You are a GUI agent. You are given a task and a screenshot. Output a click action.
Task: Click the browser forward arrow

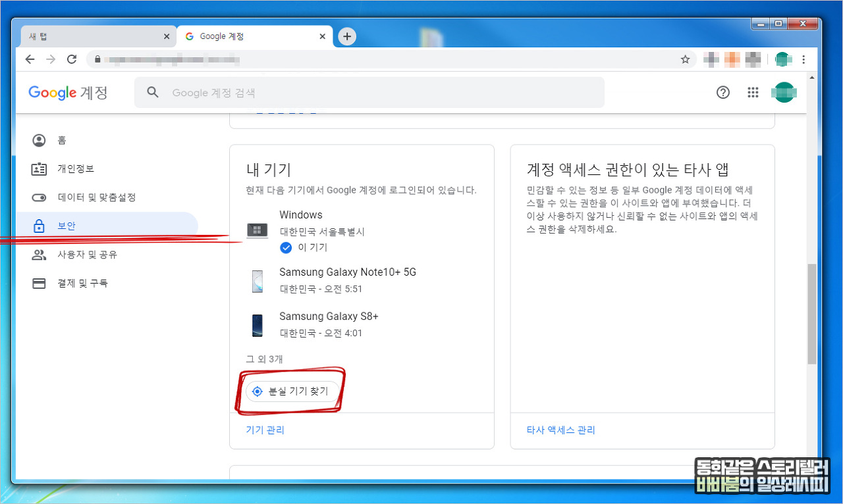[x=51, y=59]
